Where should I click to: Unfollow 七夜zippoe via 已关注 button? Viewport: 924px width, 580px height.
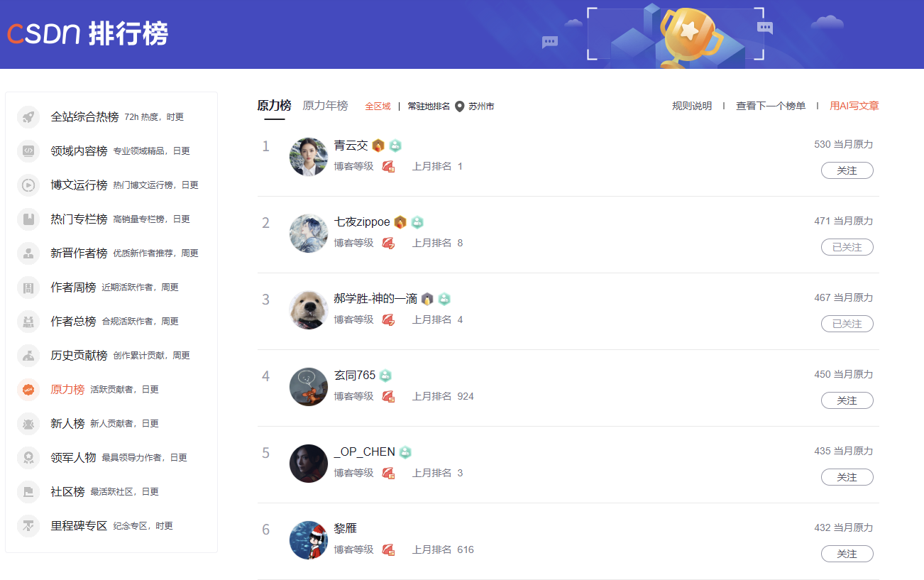pyautogui.click(x=847, y=247)
